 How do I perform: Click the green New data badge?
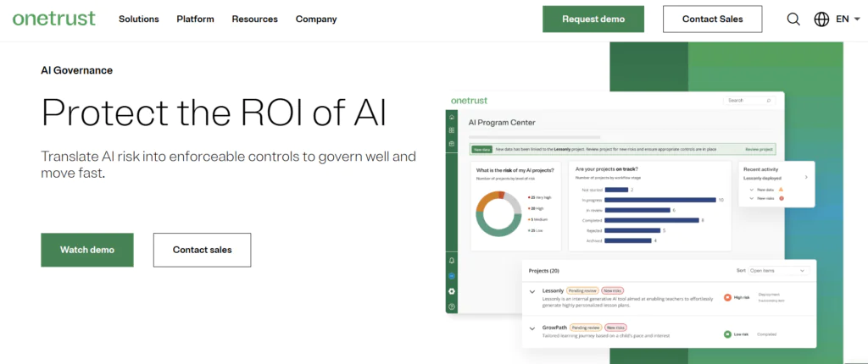[481, 149]
